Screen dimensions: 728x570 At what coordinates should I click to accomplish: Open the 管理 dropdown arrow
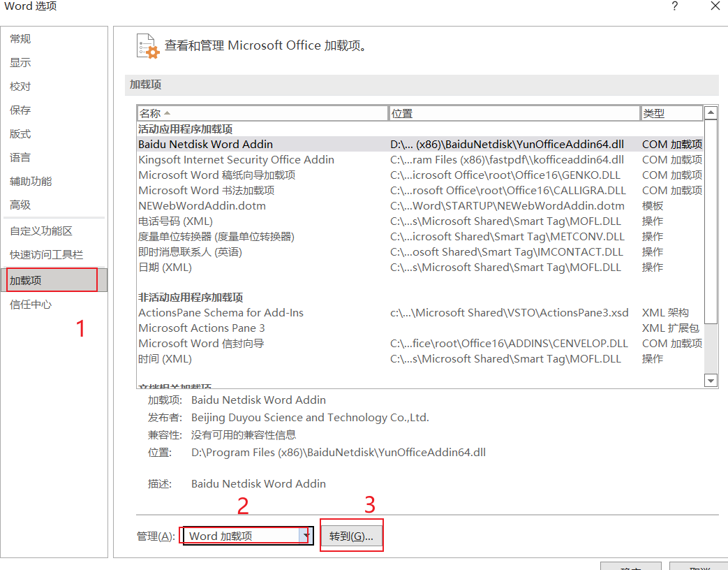click(306, 536)
